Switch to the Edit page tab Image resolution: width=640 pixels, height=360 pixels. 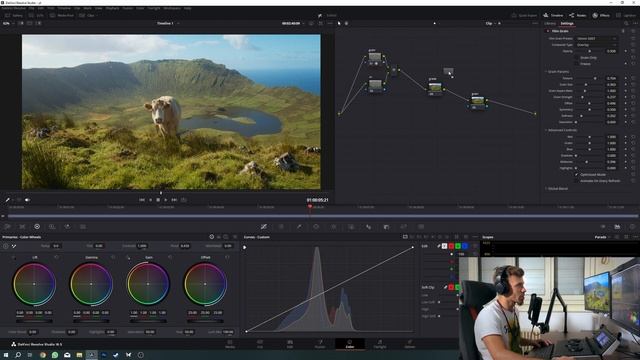pos(290,344)
